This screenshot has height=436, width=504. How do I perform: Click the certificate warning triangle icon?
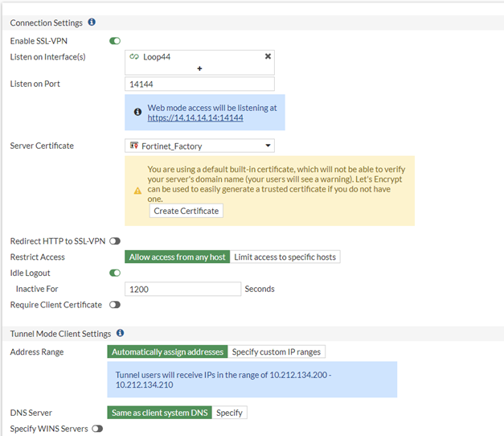click(137, 191)
